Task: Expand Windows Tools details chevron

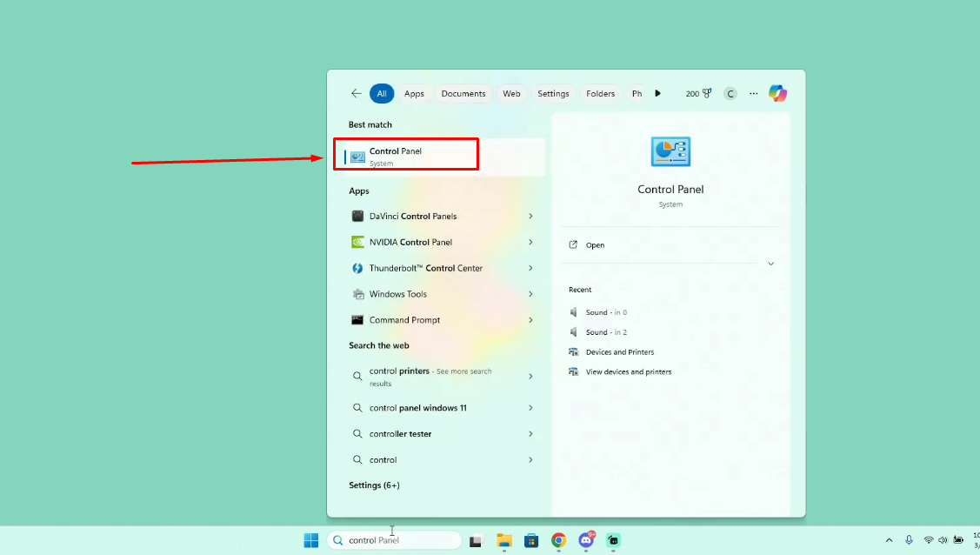Action: tap(530, 294)
